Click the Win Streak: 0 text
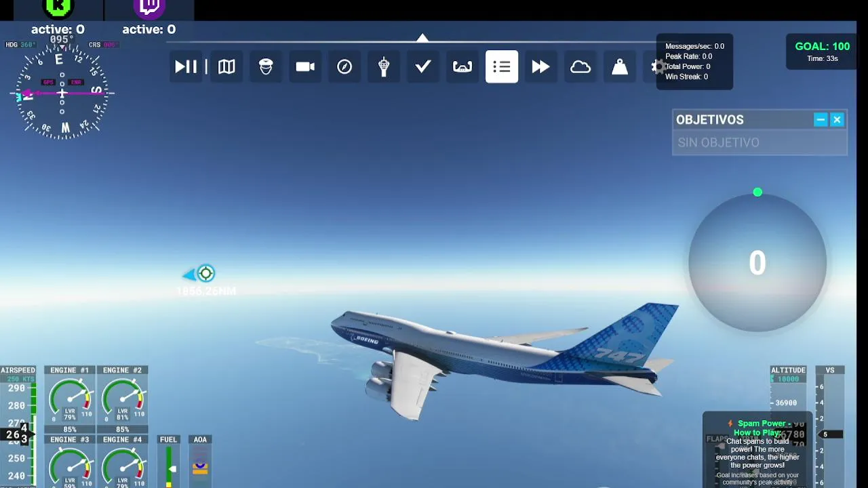868x488 pixels. 686,77
